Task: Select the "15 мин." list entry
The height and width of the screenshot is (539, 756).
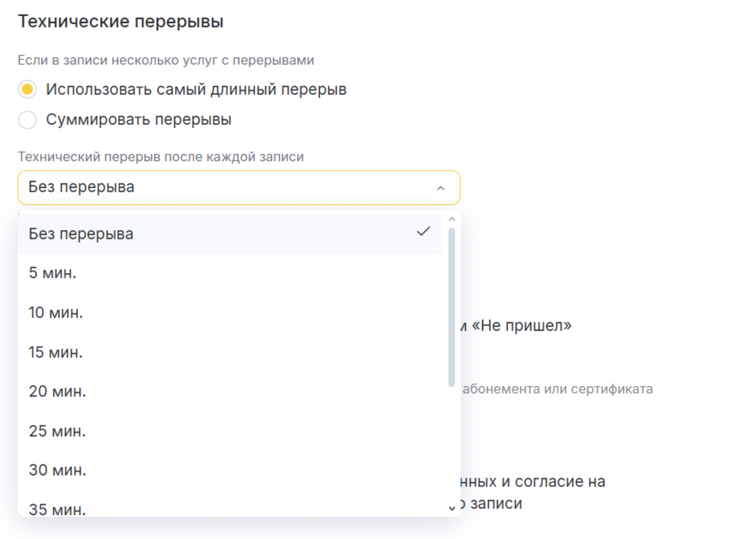Action: pyautogui.click(x=56, y=352)
